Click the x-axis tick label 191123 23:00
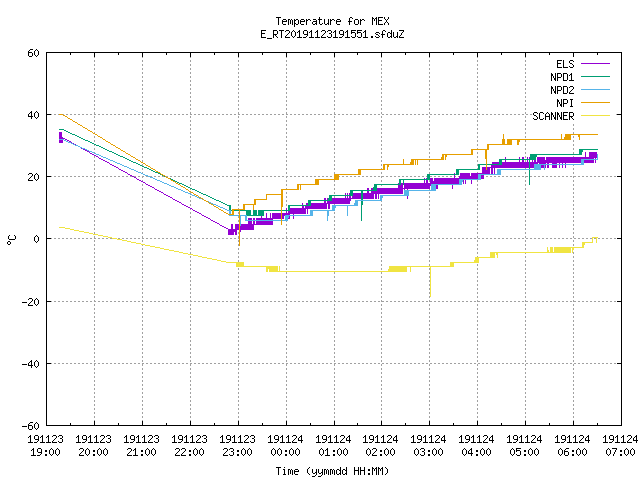 237,446
